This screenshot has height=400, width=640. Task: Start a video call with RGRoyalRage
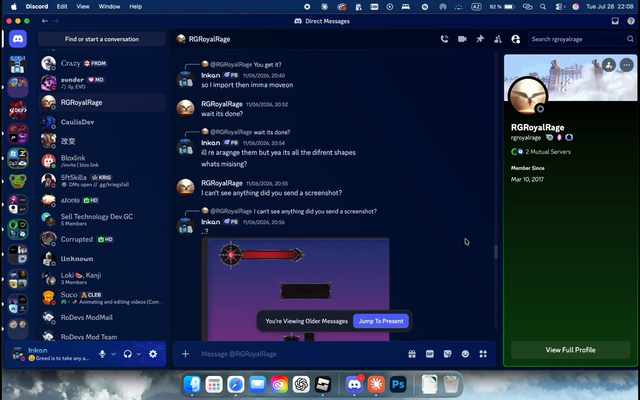tap(462, 39)
